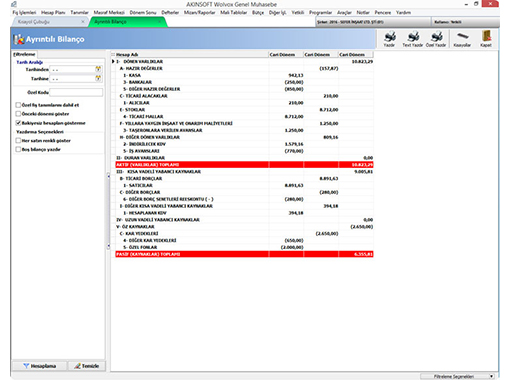510x380 pixels.
Task: Open the Filtreleme Seçenekleri dropdown
Action: [458, 376]
